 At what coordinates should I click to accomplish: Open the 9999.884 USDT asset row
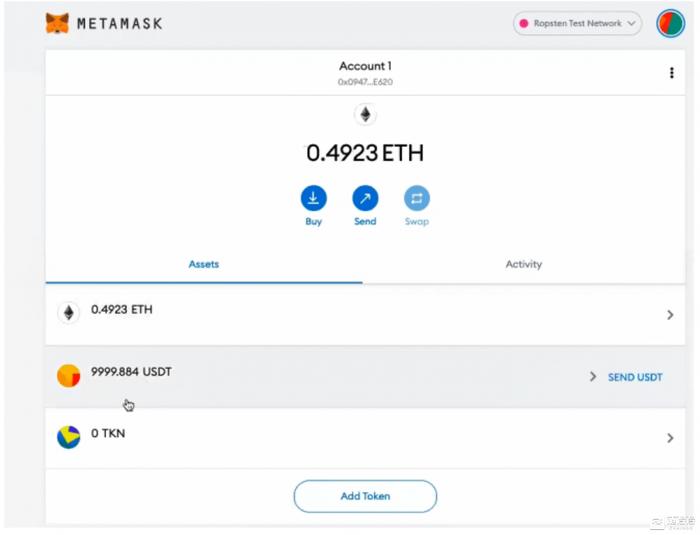(365, 376)
